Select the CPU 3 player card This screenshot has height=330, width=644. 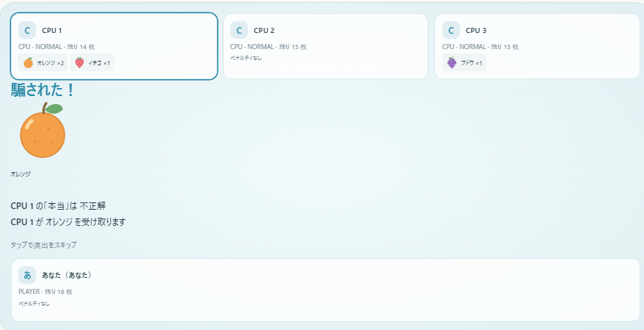coord(537,46)
